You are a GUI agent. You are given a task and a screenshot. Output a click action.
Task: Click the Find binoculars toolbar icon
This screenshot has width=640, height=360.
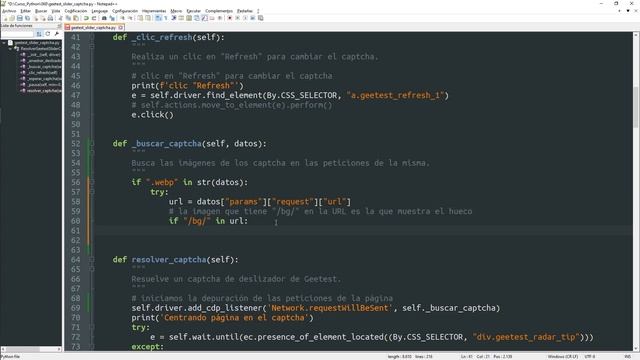pos(104,18)
